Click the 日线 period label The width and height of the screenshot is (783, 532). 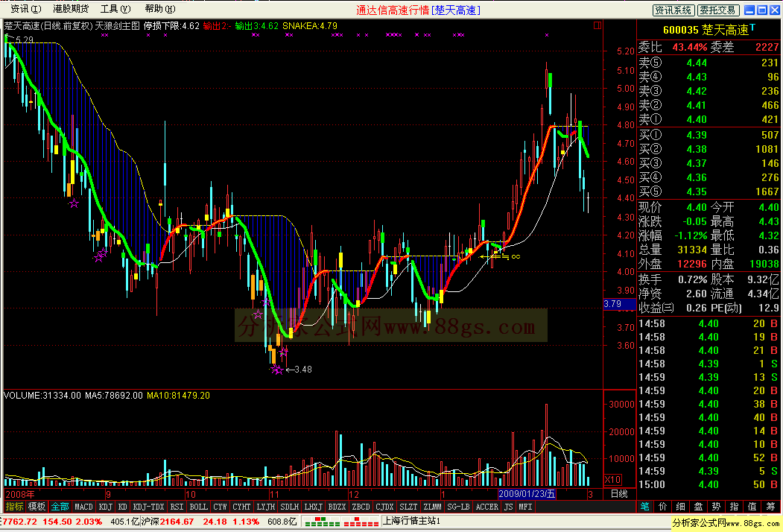[618, 493]
